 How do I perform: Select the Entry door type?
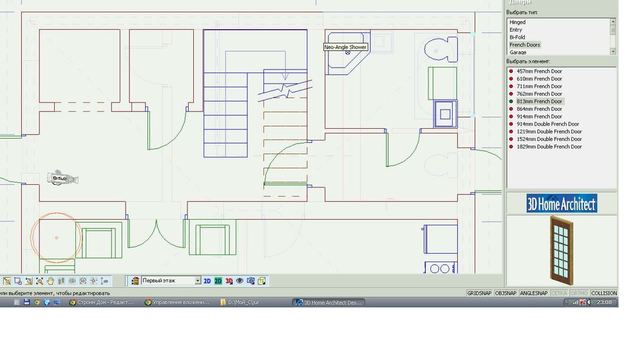pyautogui.click(x=516, y=30)
